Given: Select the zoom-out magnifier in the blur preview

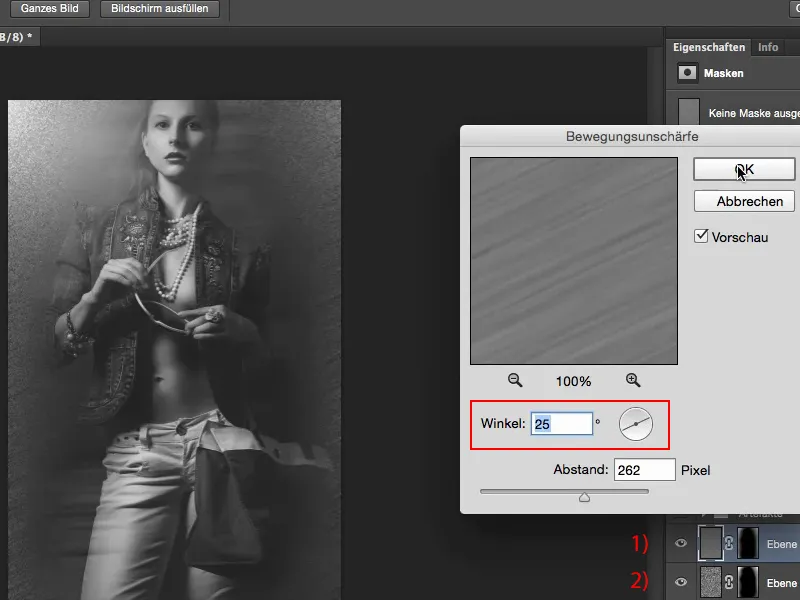Looking at the screenshot, I should point(513,378).
